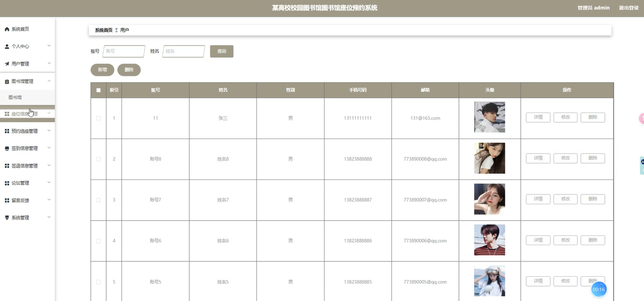The width and height of the screenshot is (644, 301).
Task: Tick the checkbox for 账号5 row
Action: (99, 282)
